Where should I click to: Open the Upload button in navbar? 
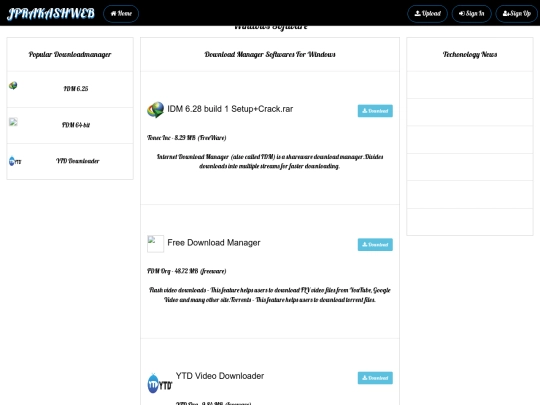tap(427, 14)
